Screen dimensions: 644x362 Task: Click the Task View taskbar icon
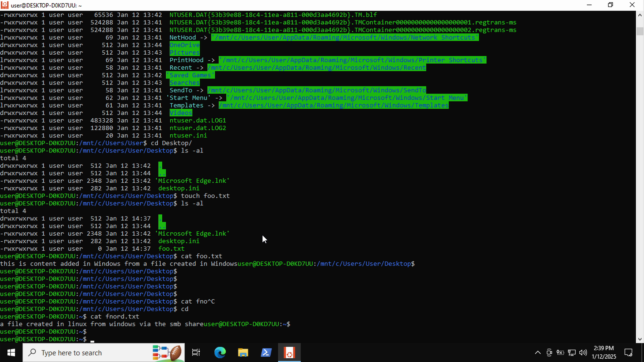click(x=196, y=353)
